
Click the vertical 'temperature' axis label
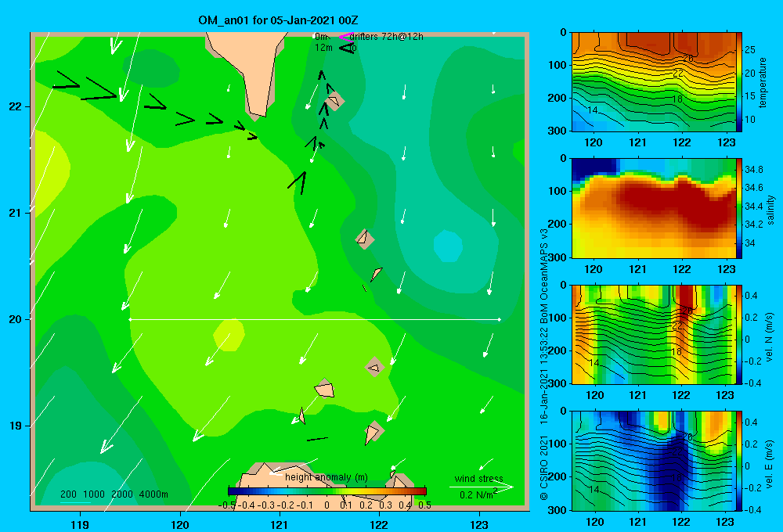[x=763, y=82]
